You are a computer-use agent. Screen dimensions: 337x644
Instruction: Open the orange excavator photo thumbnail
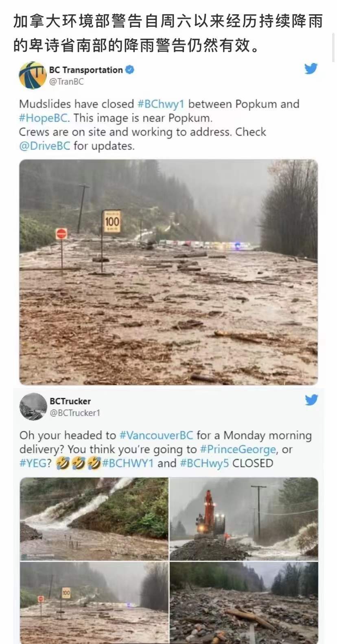click(244, 519)
